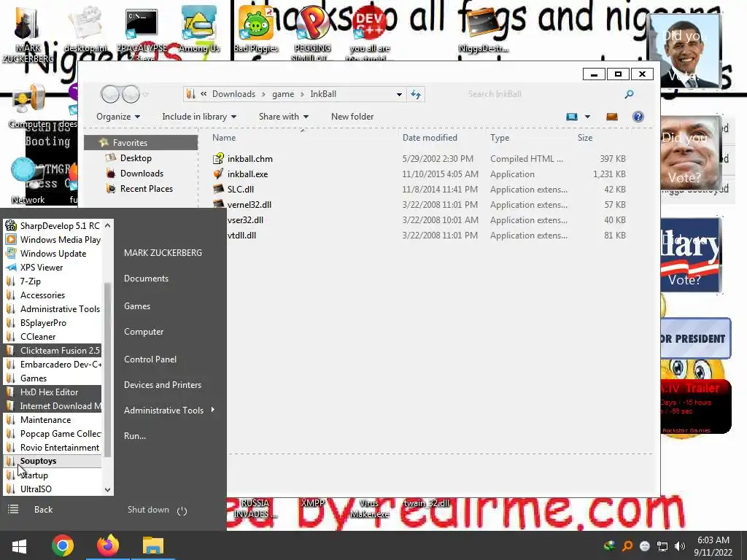The image size is (747, 560).
Task: Expand the Souptoys folder in Start menu
Action: [53, 461]
